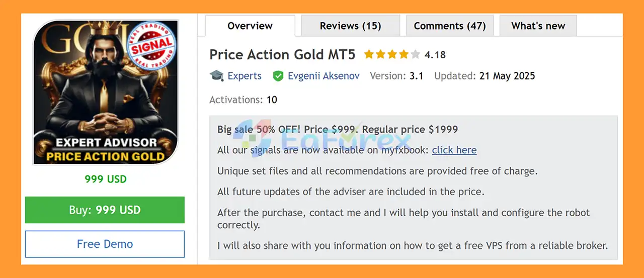The image size is (644, 278).
Task: Click the Price Action Gold MT5 title
Action: [x=283, y=54]
